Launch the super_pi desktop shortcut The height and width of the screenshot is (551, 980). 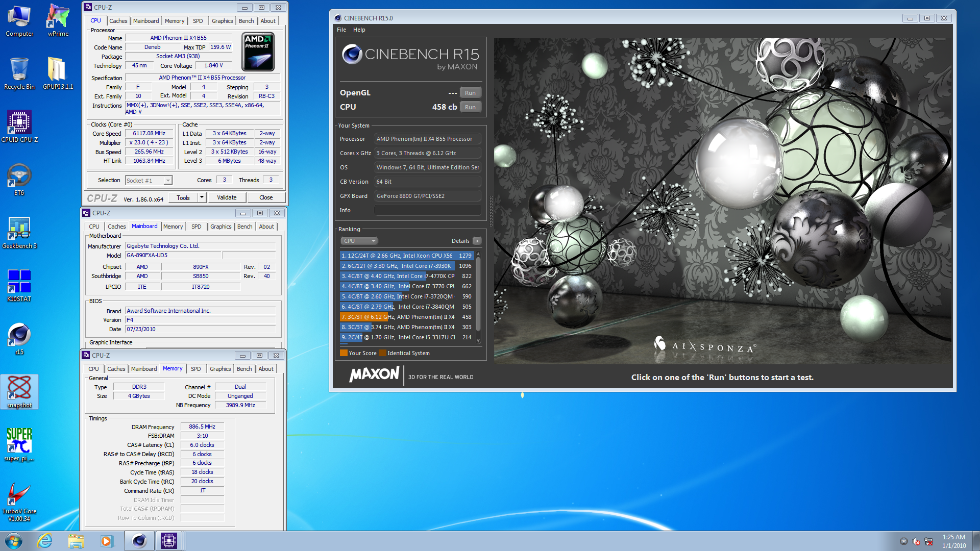tap(19, 445)
